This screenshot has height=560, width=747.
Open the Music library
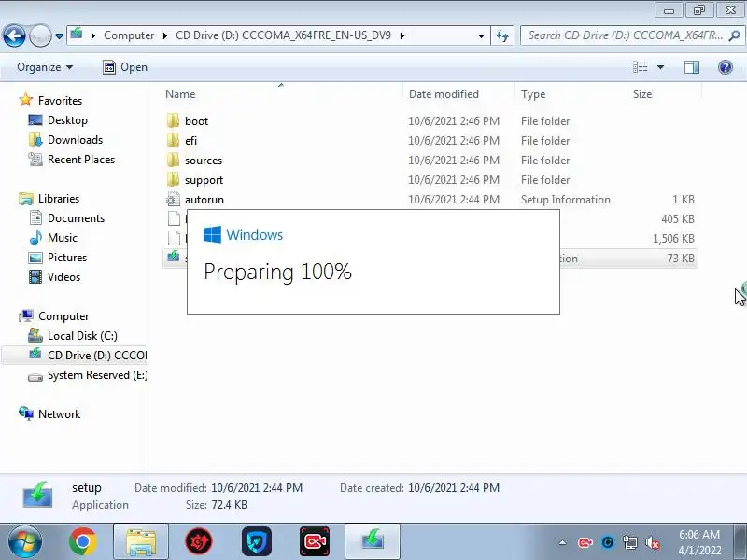[x=62, y=238]
